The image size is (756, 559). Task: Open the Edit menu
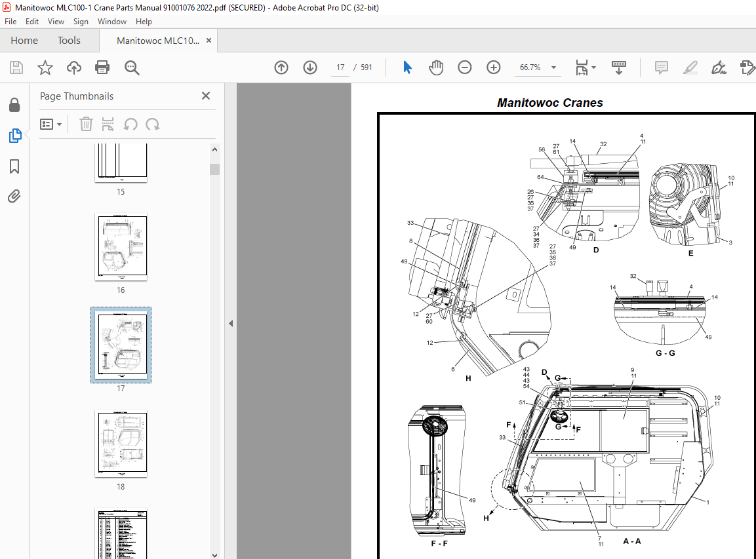(x=32, y=22)
